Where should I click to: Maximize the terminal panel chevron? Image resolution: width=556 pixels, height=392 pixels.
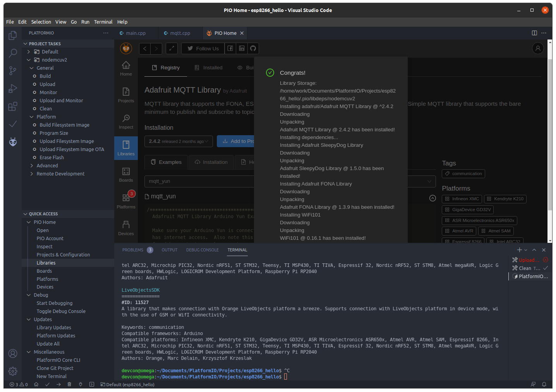534,250
